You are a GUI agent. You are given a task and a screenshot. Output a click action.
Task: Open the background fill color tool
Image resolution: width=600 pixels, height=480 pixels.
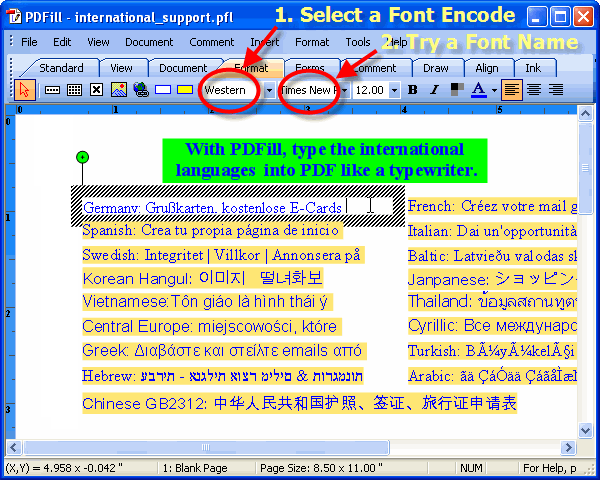(x=457, y=90)
